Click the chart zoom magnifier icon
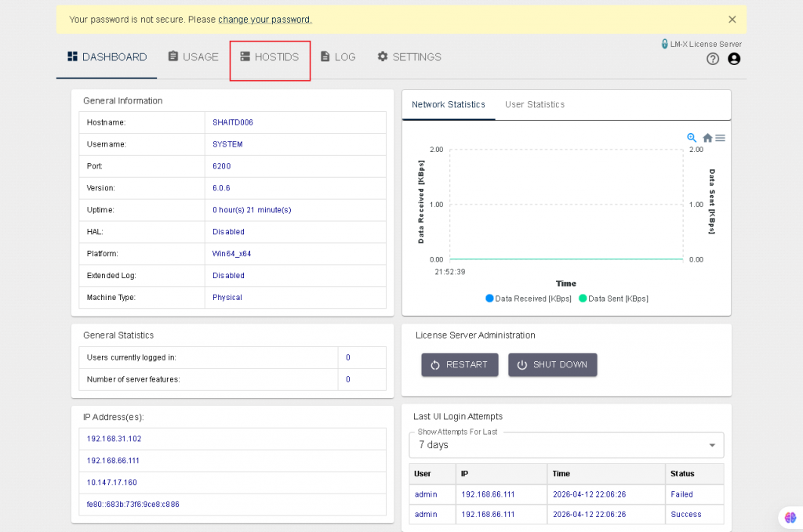Image resolution: width=803 pixels, height=532 pixels. tap(692, 138)
